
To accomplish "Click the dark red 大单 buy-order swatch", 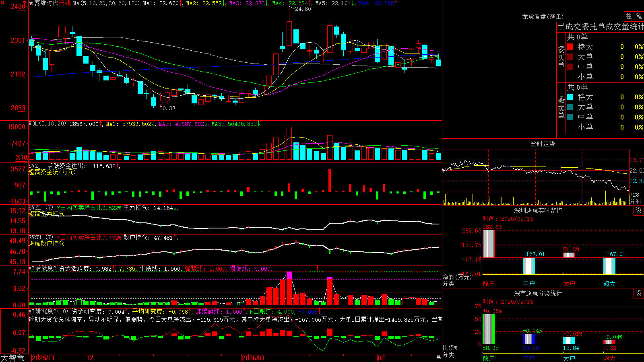I will 570,57.
